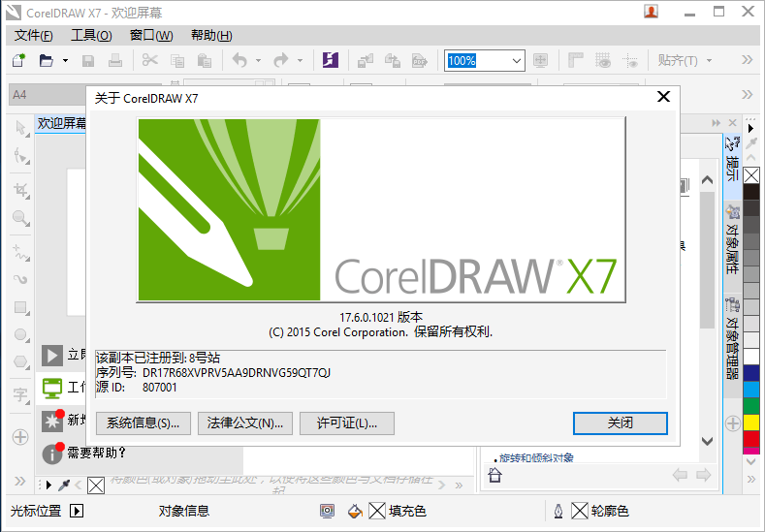The height and width of the screenshot is (532, 765).
Task: Open the 旋转和倾斜对象 hint link
Action: (x=536, y=458)
